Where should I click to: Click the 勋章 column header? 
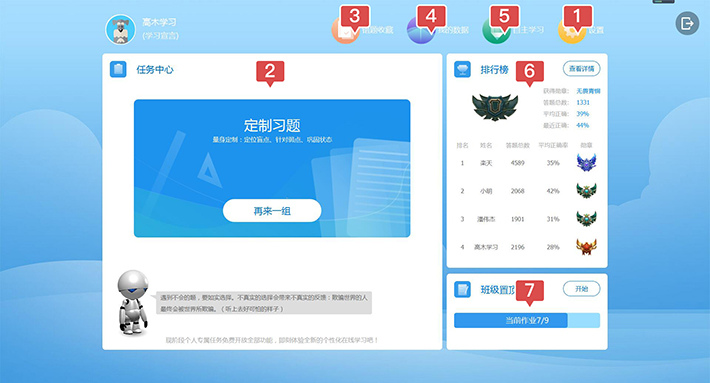pos(586,145)
